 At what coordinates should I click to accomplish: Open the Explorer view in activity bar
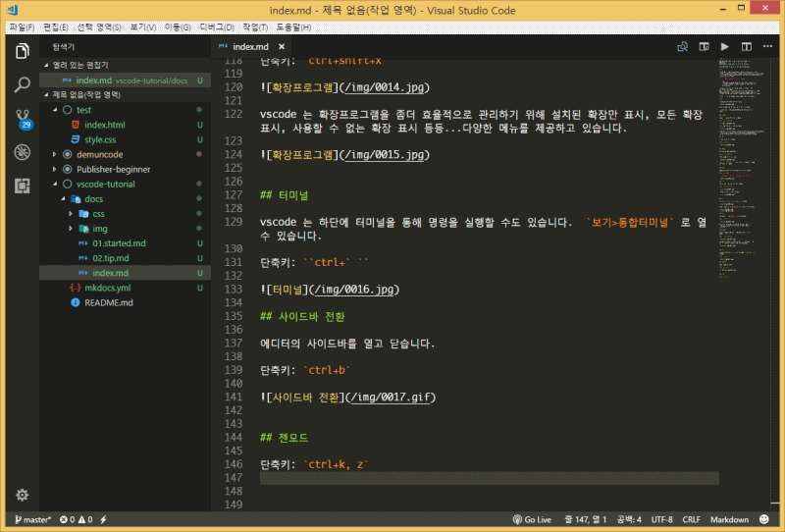(22, 51)
